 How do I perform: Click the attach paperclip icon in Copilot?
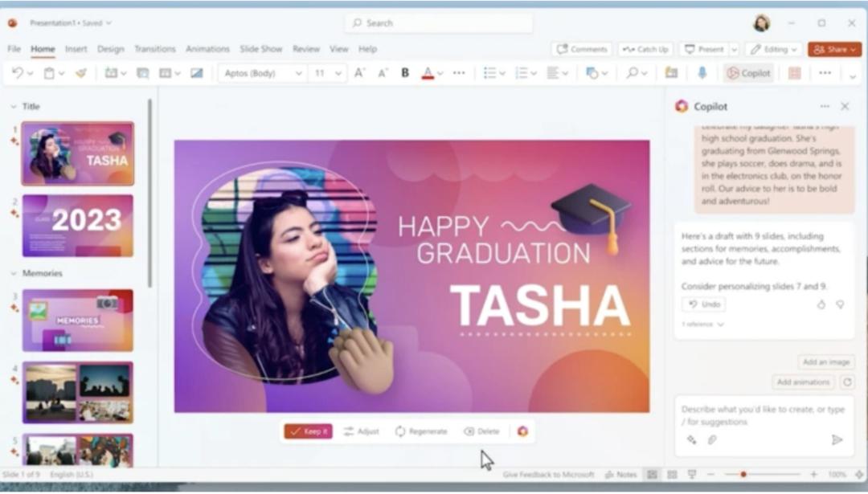click(711, 439)
